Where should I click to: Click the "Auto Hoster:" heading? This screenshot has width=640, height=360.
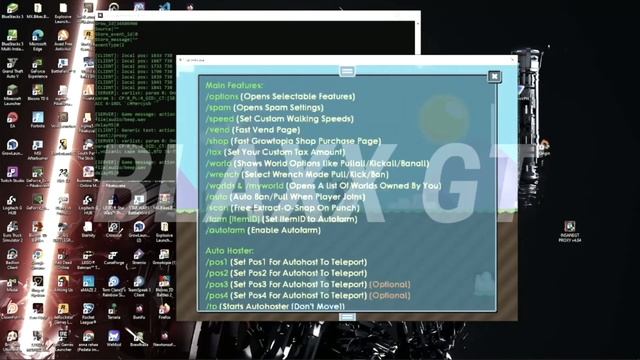tap(229, 251)
